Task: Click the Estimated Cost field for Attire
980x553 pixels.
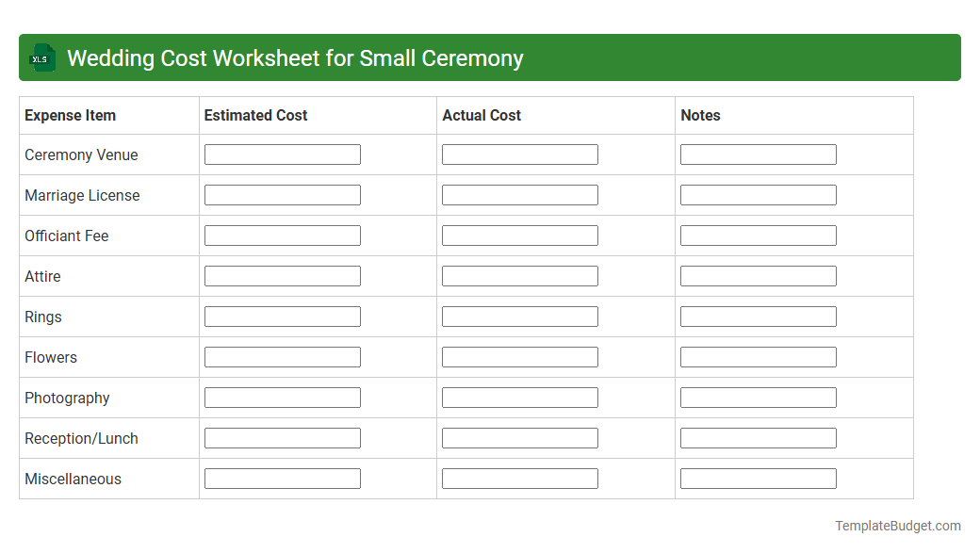Action: 282,275
